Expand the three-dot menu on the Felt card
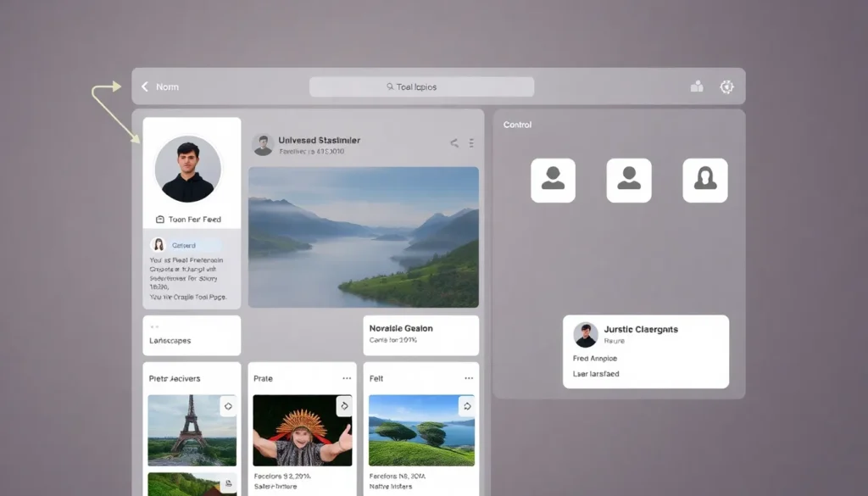This screenshot has width=868, height=496. [468, 378]
